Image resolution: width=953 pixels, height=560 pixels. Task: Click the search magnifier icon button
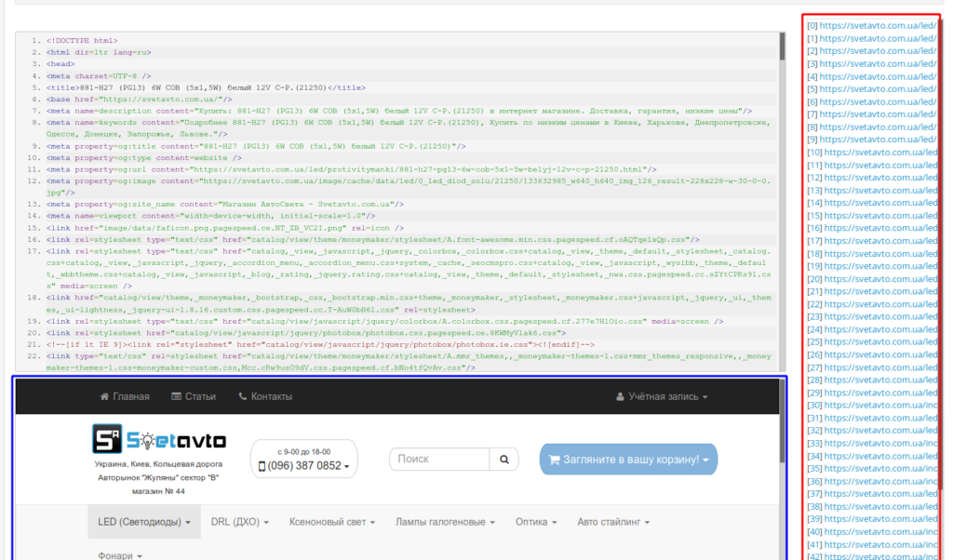point(503,460)
